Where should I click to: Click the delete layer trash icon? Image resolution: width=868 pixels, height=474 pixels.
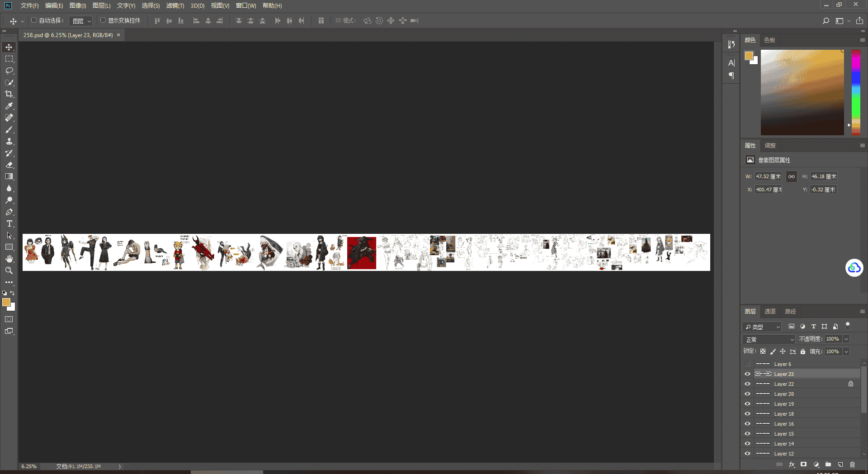[852, 465]
